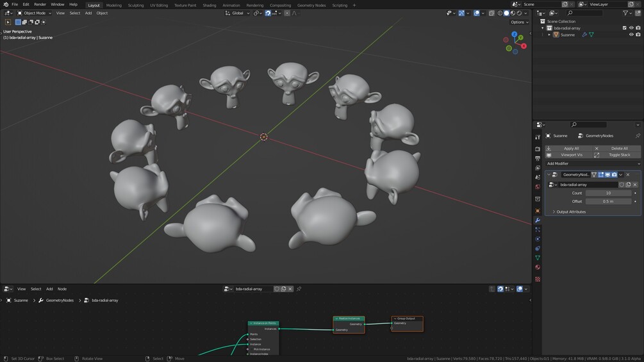
Task: Hide Suzanne using its eye icon
Action: coord(631,35)
